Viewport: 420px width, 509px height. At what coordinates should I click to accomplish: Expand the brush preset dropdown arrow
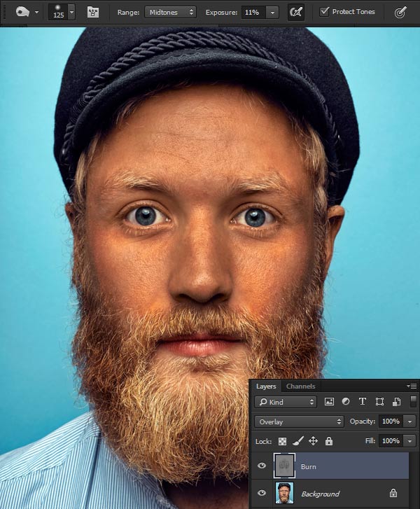[x=71, y=13]
